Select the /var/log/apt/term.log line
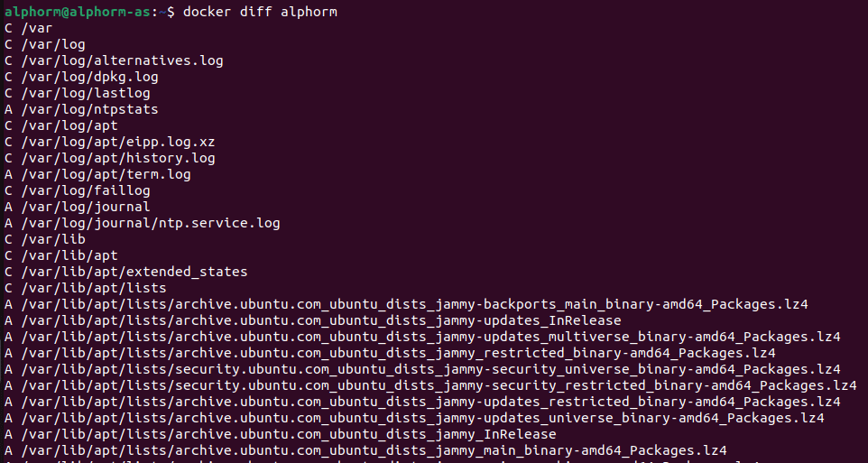This screenshot has height=463, width=868. (97, 174)
